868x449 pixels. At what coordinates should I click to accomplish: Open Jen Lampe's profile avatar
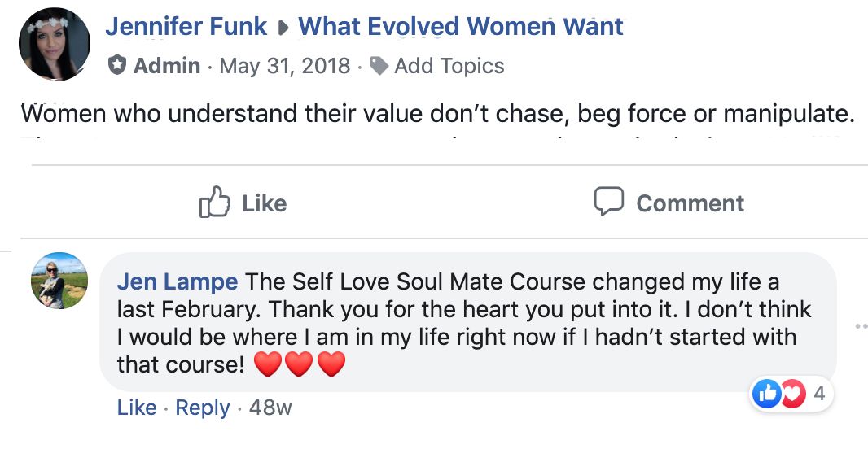(x=59, y=281)
